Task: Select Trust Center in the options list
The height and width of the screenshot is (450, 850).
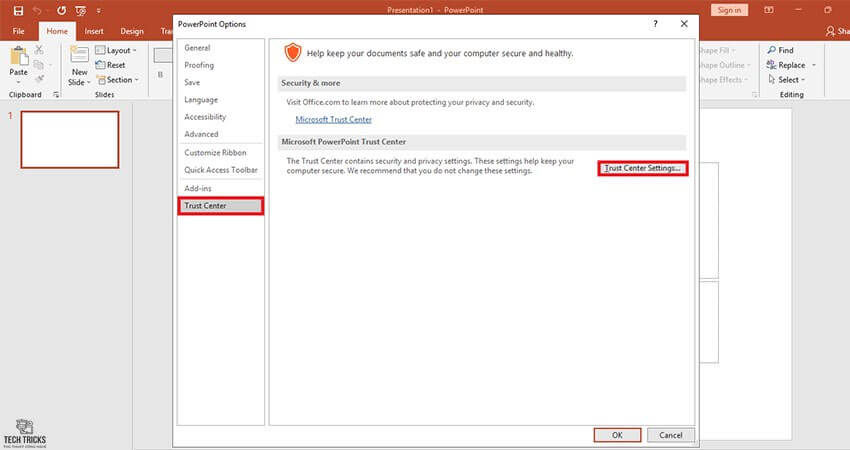Action: pos(221,206)
